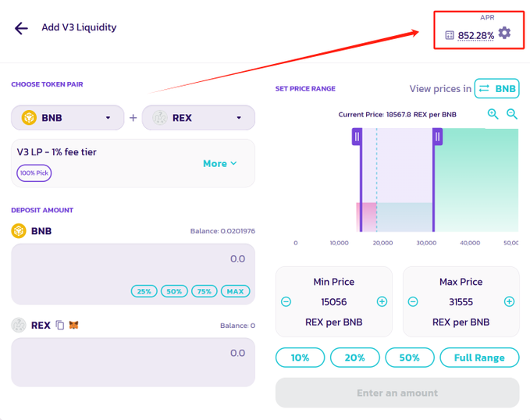This screenshot has height=420, width=530.
Task: Select the Full Range option
Action: pyautogui.click(x=479, y=358)
